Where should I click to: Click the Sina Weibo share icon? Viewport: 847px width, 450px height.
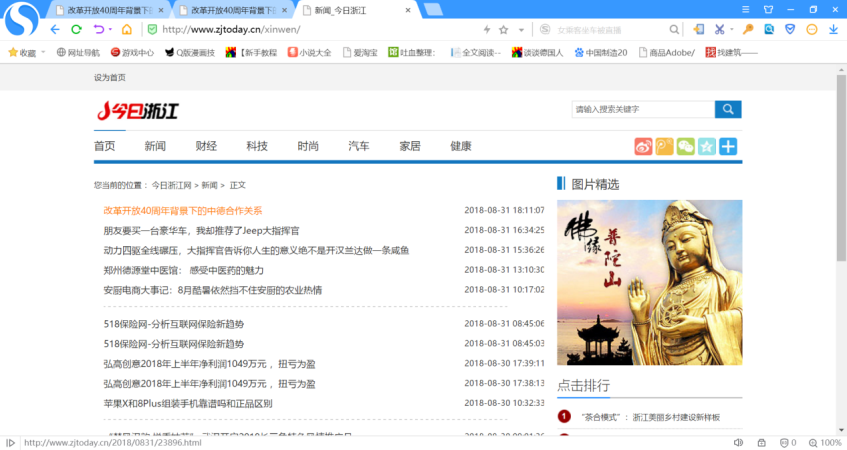(643, 147)
